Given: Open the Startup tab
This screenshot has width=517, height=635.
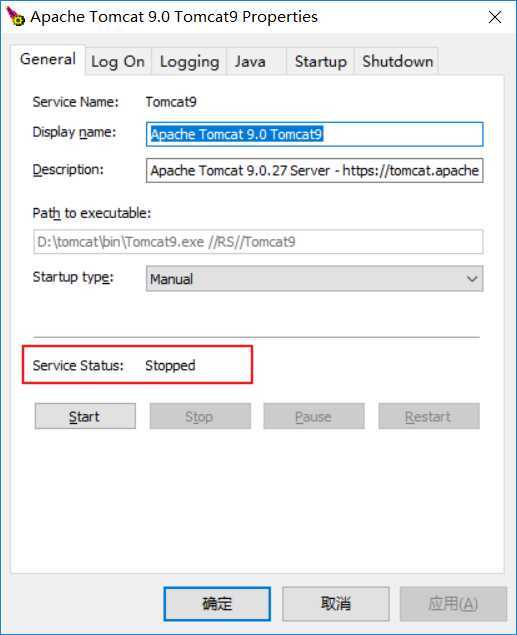Looking at the screenshot, I should (x=321, y=62).
